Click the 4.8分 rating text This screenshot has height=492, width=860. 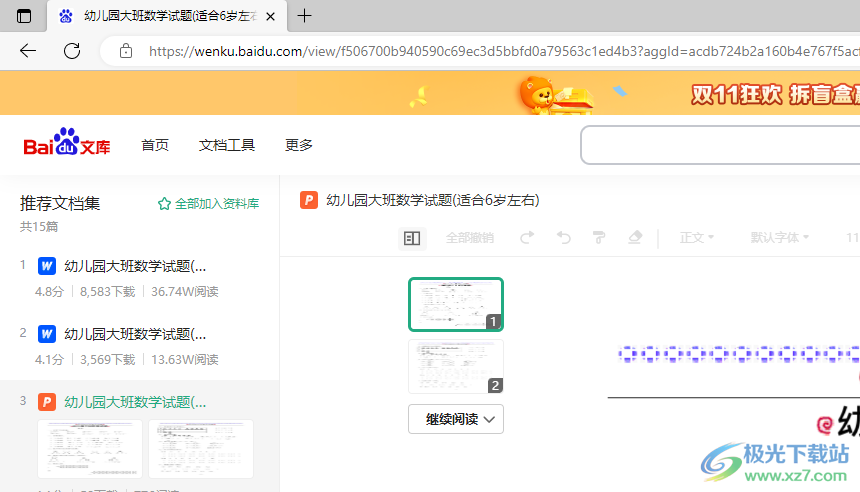[49, 291]
